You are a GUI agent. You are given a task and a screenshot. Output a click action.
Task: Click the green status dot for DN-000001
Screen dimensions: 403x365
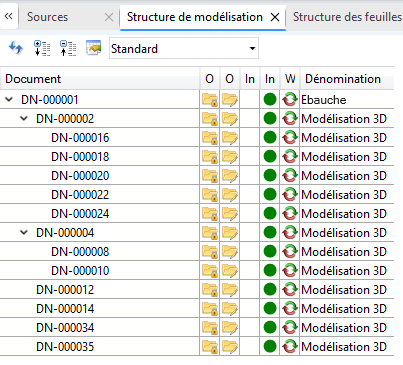tap(270, 99)
